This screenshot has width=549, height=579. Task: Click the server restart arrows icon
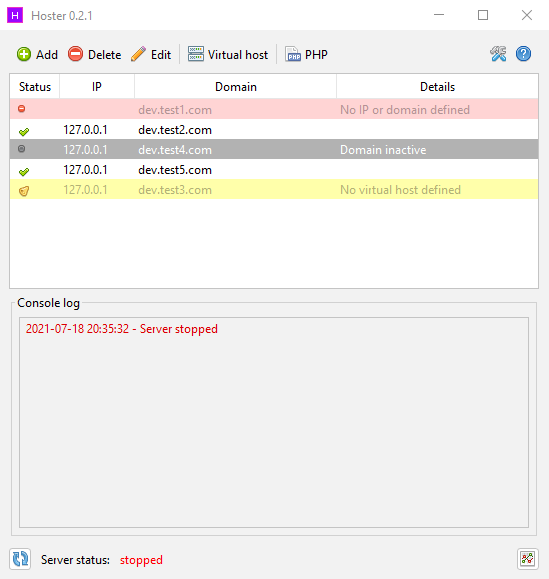[20, 559]
